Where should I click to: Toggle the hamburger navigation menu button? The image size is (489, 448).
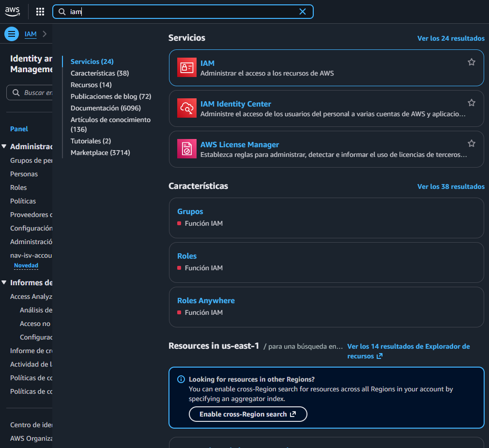pyautogui.click(x=12, y=34)
